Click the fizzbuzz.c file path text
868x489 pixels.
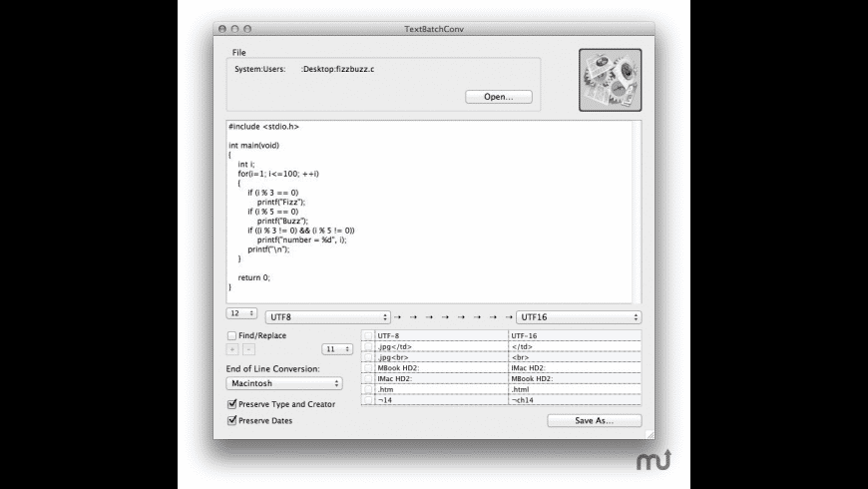304,69
